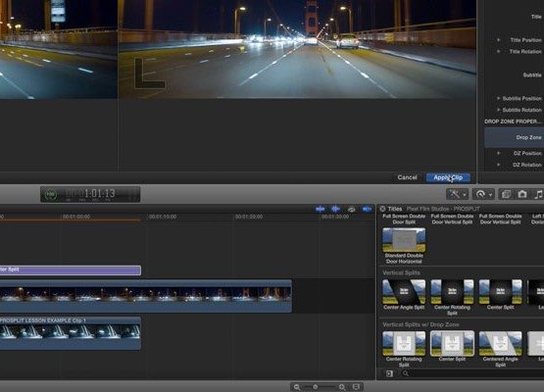544x392 pixels.
Task: Expand the Subtitle Position parameter
Action: 499,99
